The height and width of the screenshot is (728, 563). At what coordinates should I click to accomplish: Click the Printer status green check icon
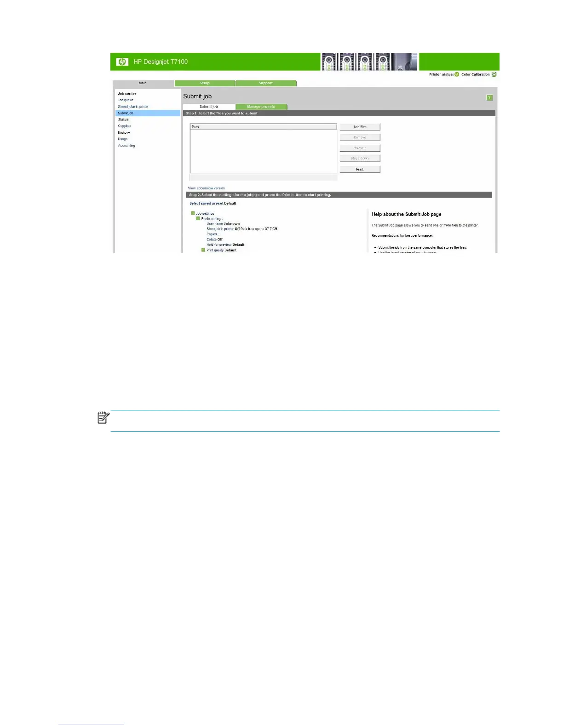[x=457, y=74]
